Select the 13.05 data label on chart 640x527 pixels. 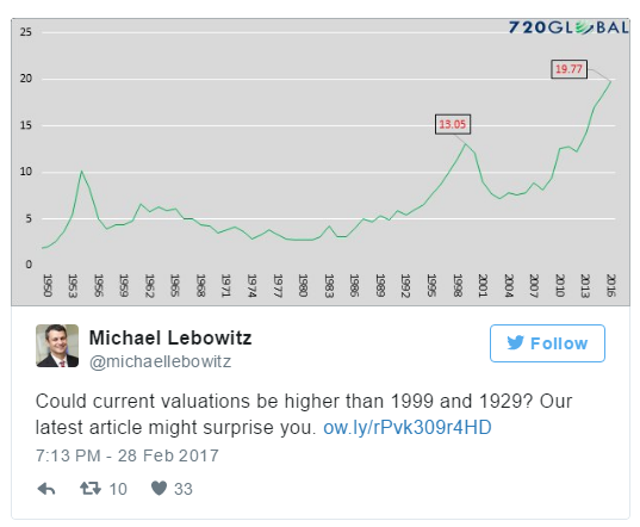coord(453,125)
